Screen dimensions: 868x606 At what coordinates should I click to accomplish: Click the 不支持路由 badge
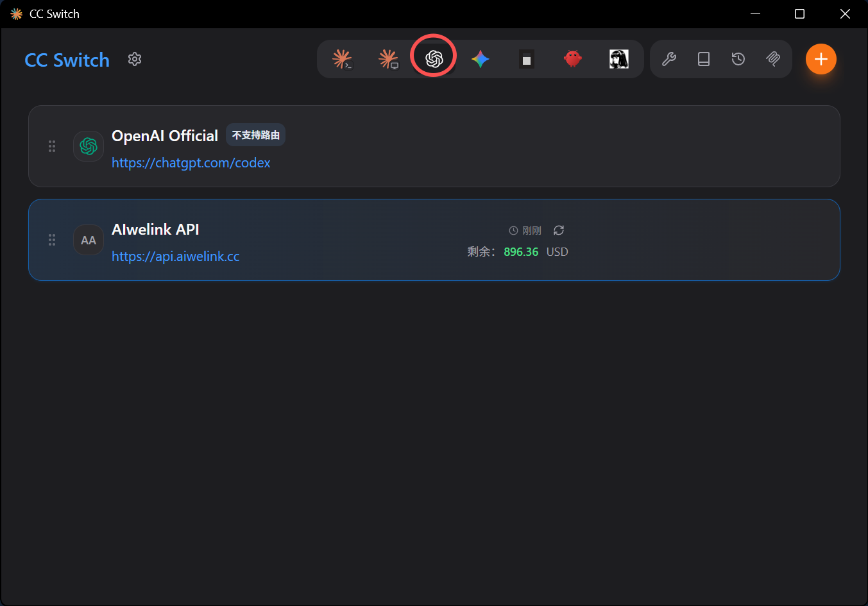pos(256,135)
